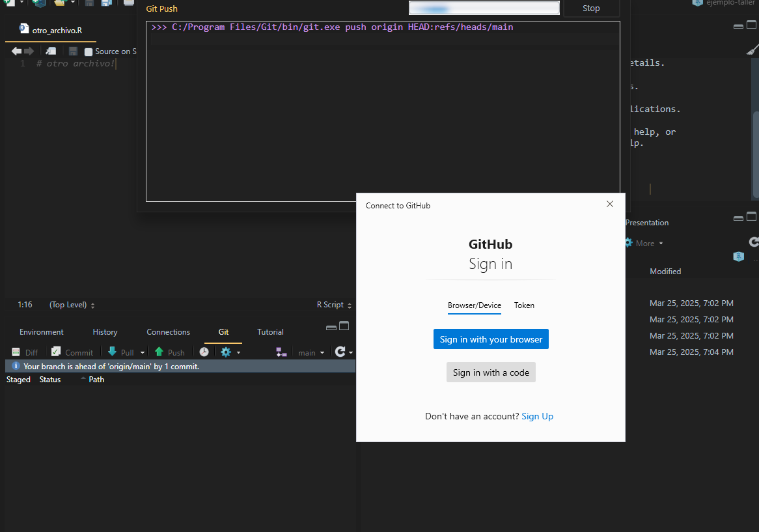This screenshot has width=759, height=532.
Task: Stop the Git Push operation
Action: click(591, 8)
